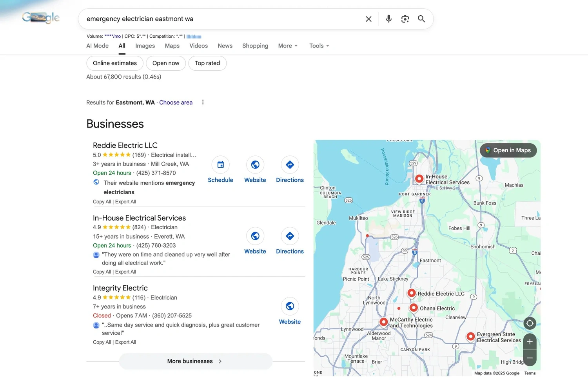Apply the Online estimates filter chip
Screen dimensions: 588x387
point(115,63)
